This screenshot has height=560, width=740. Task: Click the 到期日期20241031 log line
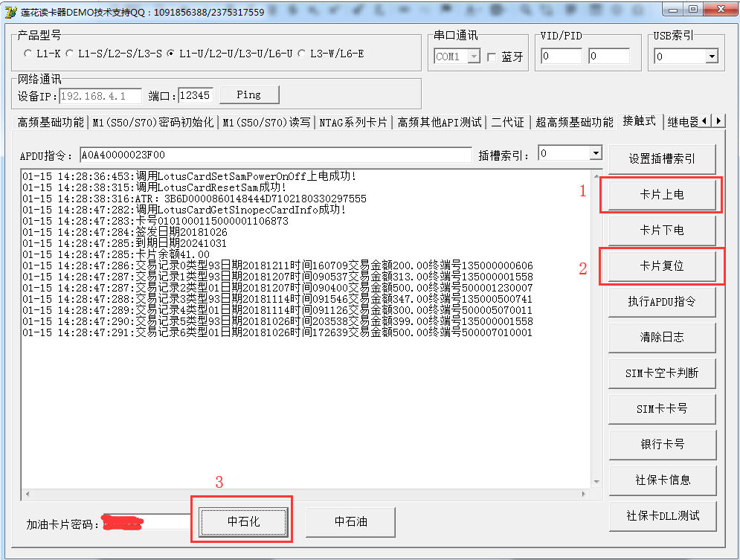pyautogui.click(x=125, y=243)
